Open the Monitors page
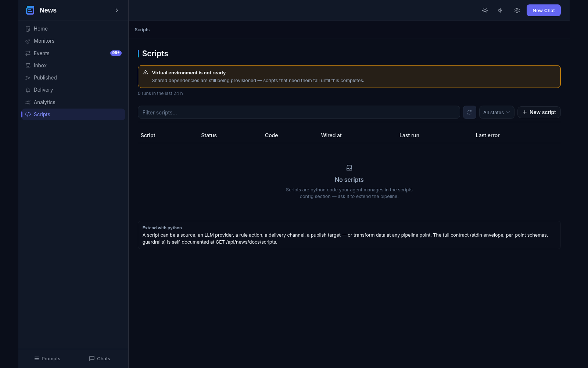This screenshot has height=368, width=588. point(73,41)
